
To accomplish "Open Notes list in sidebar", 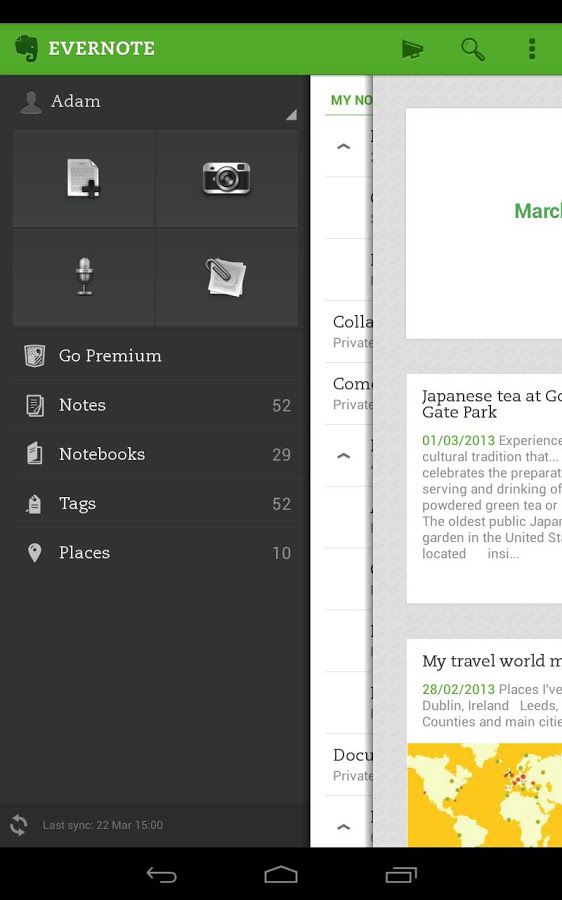I will 155,405.
